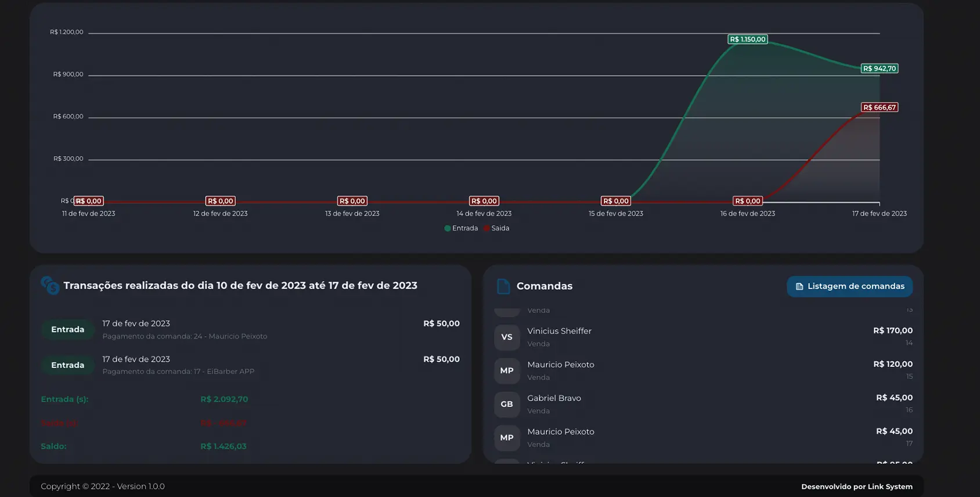Screen dimensions: 980x497
Task: Click the Saldo: label
Action: [x=53, y=446]
